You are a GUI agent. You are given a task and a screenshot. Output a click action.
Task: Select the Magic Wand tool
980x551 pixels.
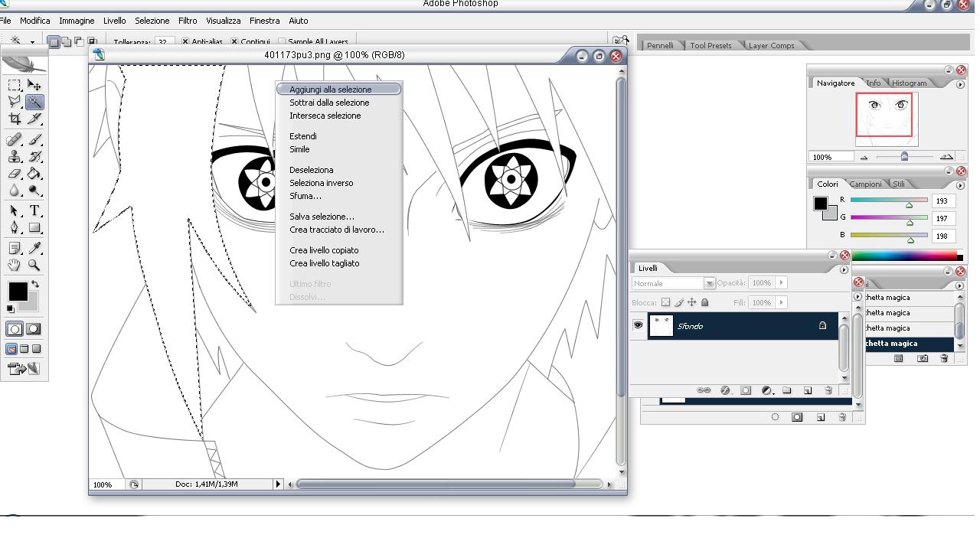pyautogui.click(x=34, y=102)
